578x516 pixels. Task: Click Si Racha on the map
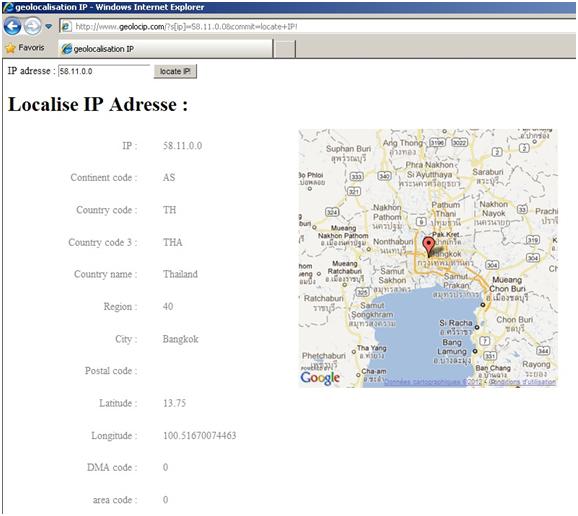[456, 323]
